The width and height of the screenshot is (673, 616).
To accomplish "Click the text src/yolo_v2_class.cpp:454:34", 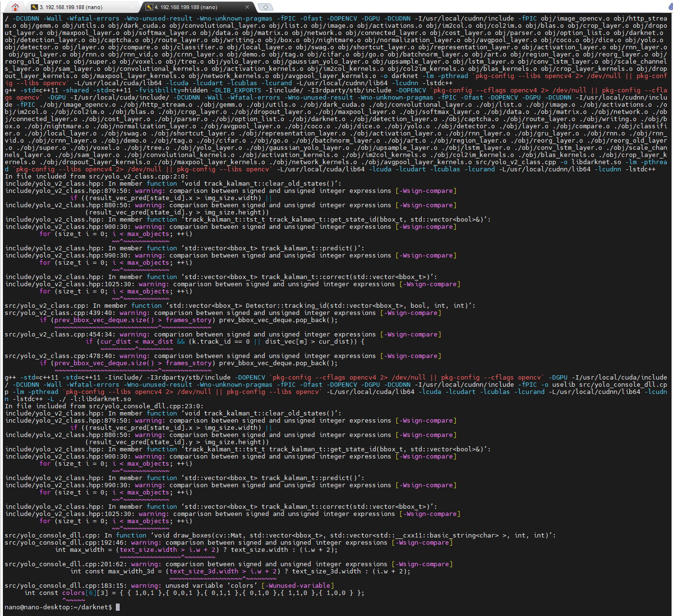I will [x=60, y=334].
